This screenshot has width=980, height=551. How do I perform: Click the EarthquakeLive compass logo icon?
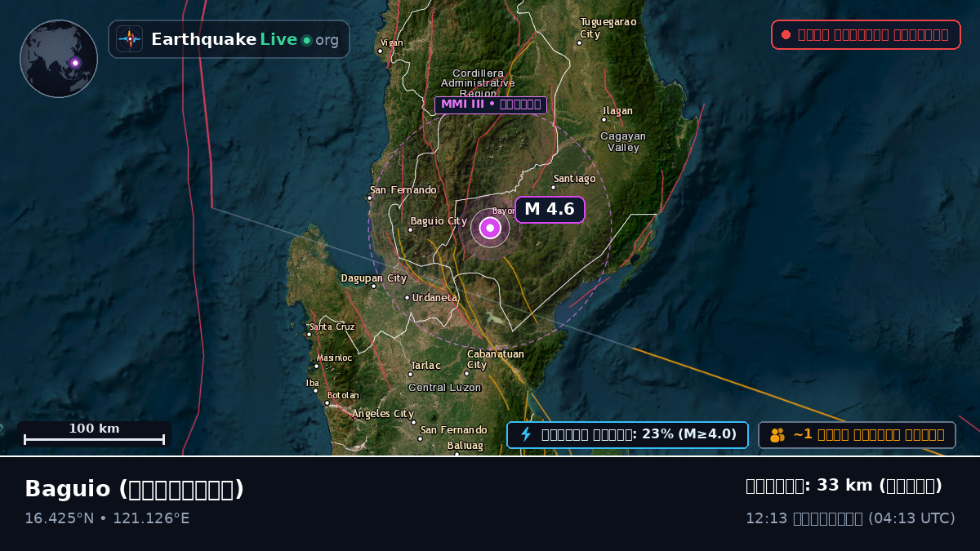(129, 39)
